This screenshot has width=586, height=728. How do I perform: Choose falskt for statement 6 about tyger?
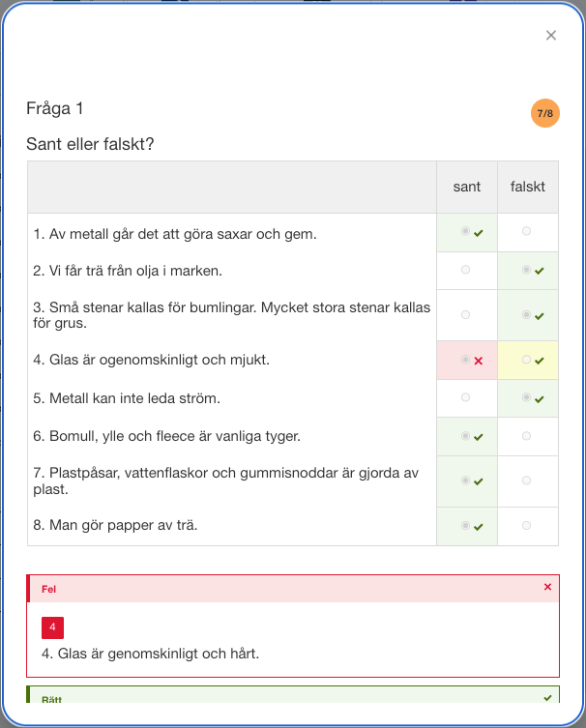[x=526, y=436]
